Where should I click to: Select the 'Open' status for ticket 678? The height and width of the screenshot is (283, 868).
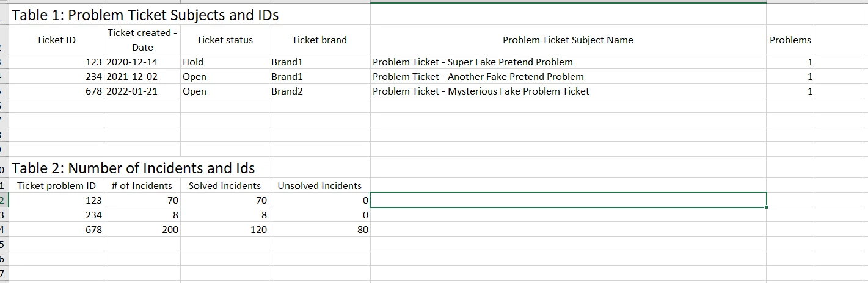pos(225,91)
